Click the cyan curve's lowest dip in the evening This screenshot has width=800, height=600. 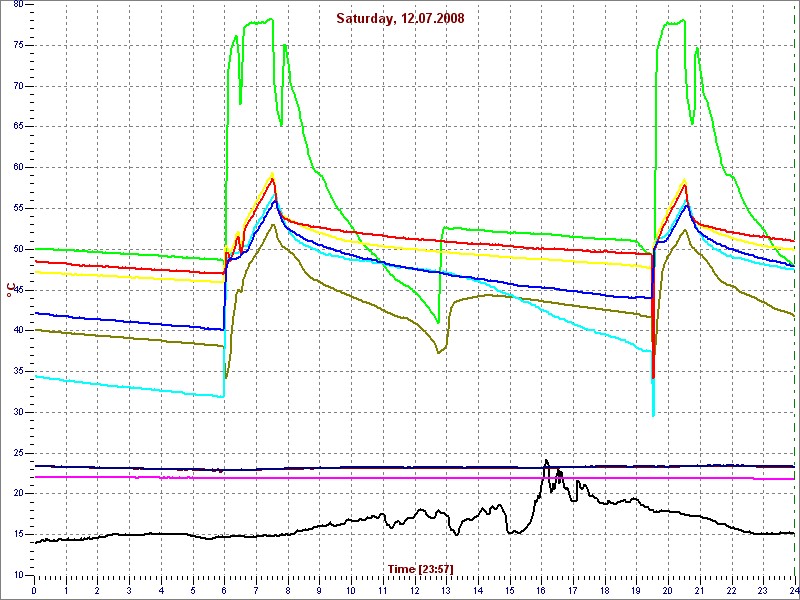(x=653, y=414)
